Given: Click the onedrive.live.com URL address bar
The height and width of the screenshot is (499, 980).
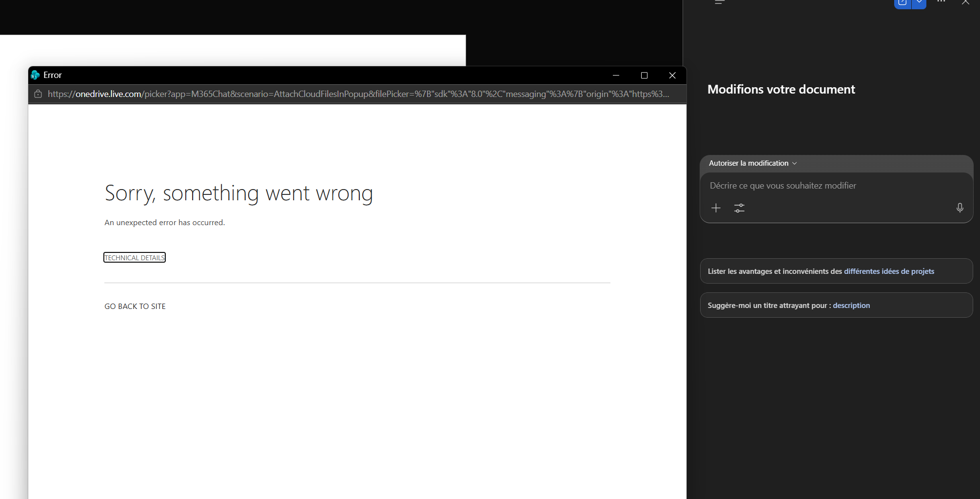Looking at the screenshot, I should coord(358,94).
